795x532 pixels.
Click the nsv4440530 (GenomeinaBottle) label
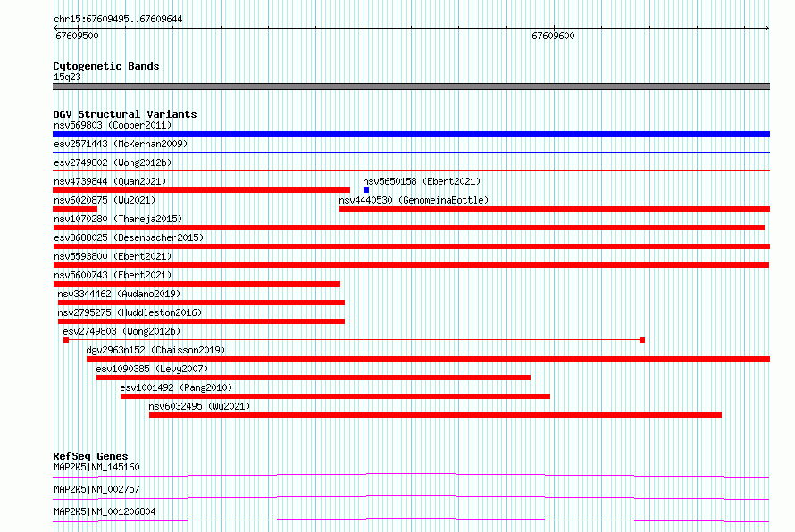coord(414,200)
